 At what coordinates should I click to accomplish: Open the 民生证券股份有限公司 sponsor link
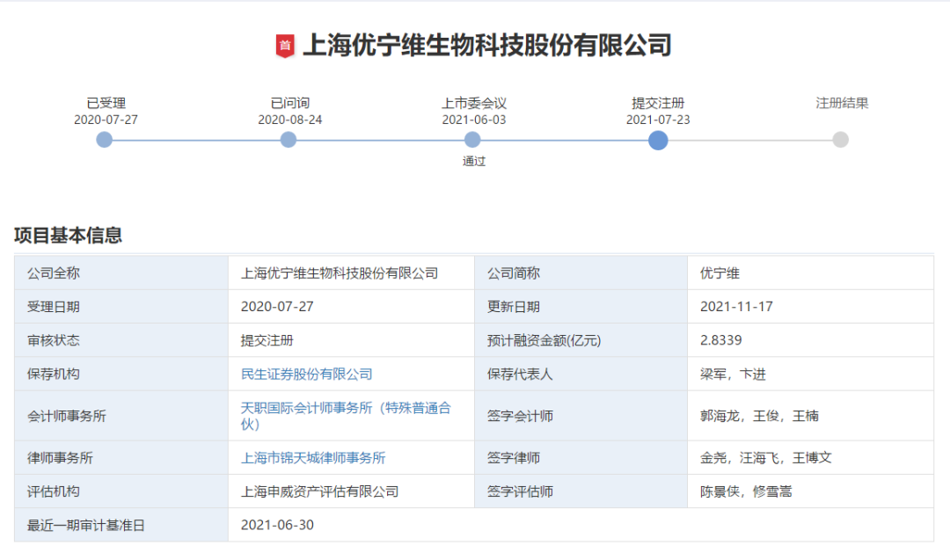(x=306, y=375)
